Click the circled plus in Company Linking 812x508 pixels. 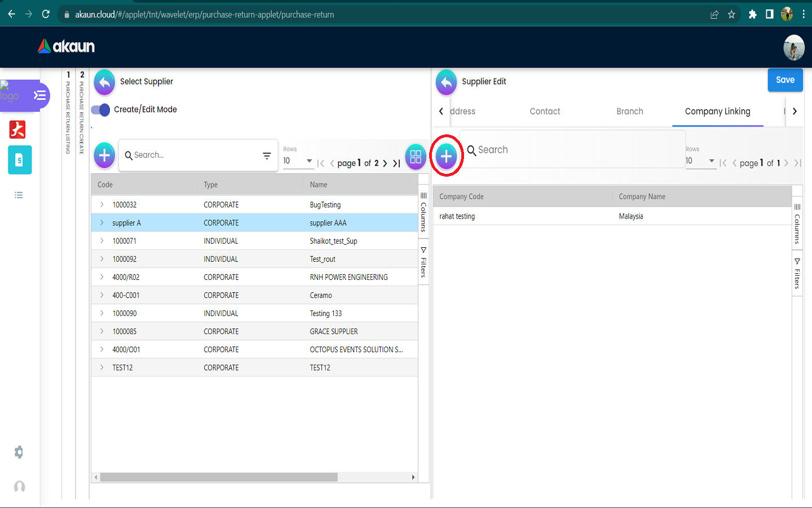446,156
